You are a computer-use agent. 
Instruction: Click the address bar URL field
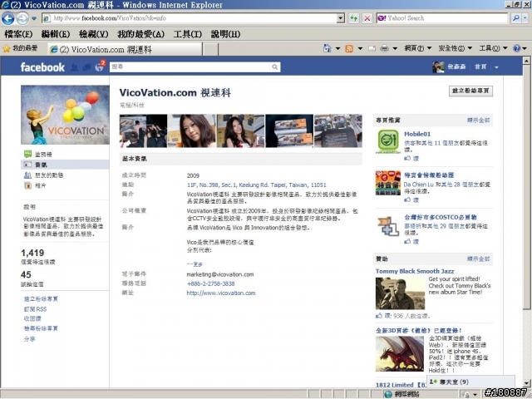(x=190, y=18)
